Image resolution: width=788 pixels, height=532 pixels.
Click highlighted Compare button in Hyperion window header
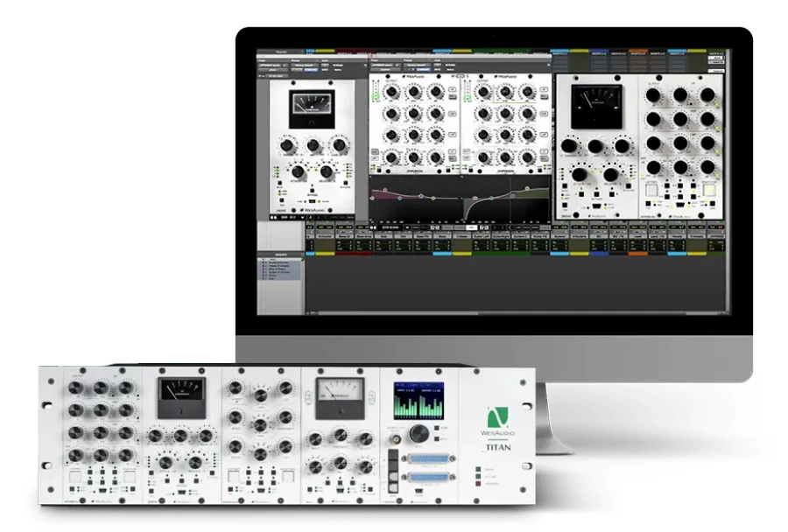coord(424,70)
